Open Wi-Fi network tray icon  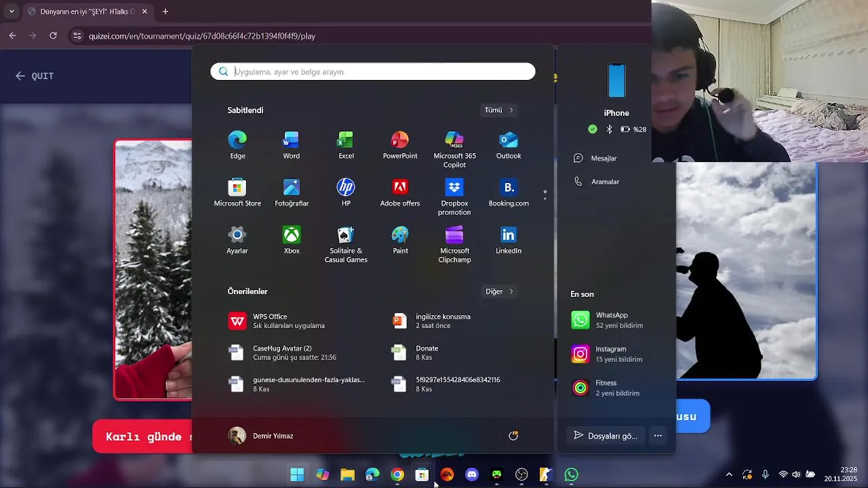tap(783, 474)
